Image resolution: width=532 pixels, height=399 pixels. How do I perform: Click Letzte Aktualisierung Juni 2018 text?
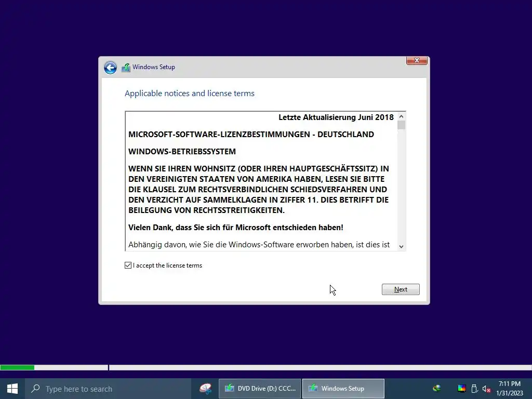(x=336, y=117)
